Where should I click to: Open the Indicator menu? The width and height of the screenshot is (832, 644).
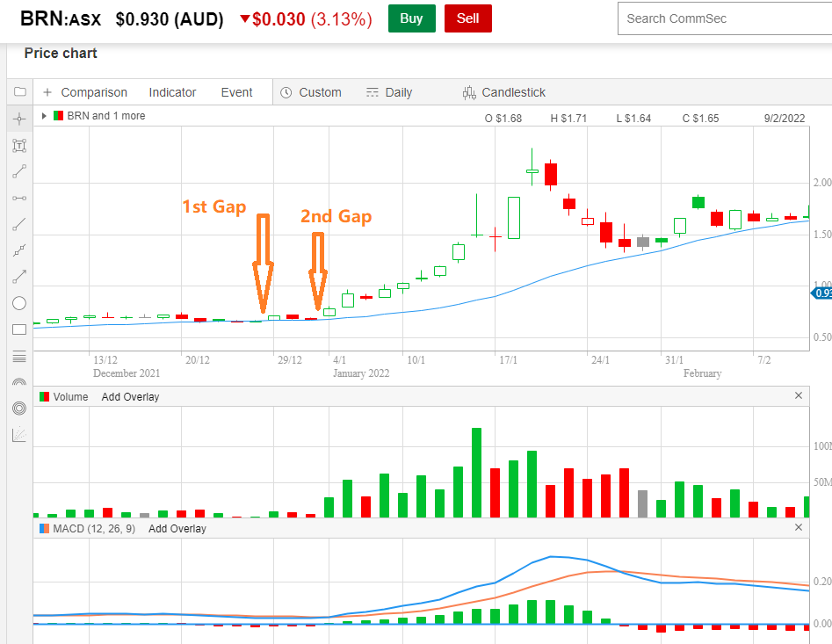click(x=172, y=92)
